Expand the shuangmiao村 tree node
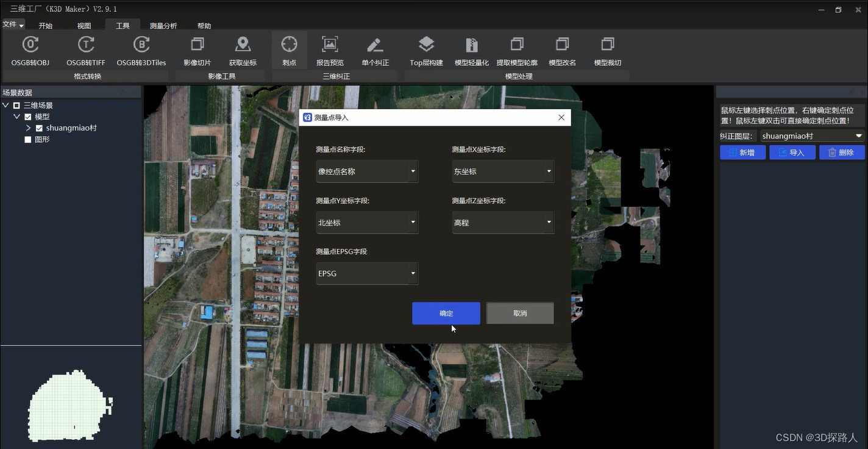The width and height of the screenshot is (868, 449). coord(28,128)
